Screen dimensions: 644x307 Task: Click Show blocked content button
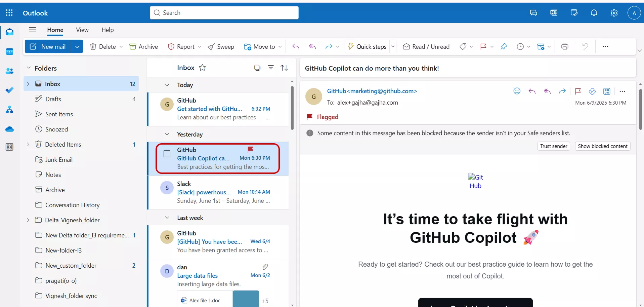pyautogui.click(x=603, y=146)
